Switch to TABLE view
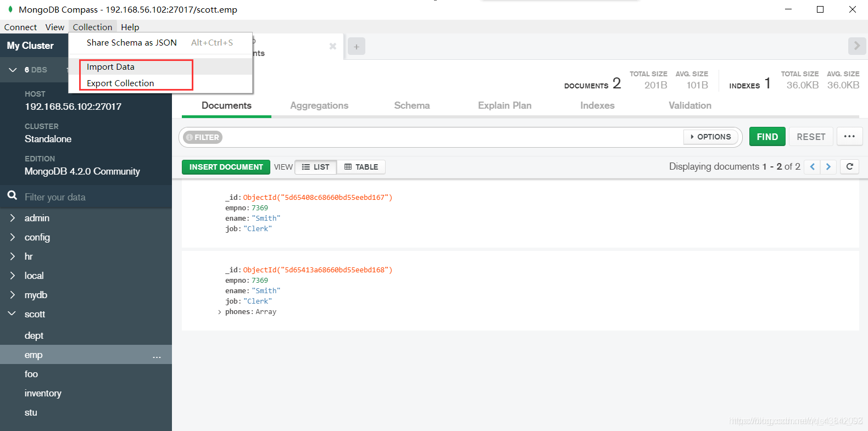Image resolution: width=868 pixels, height=431 pixels. [x=361, y=167]
